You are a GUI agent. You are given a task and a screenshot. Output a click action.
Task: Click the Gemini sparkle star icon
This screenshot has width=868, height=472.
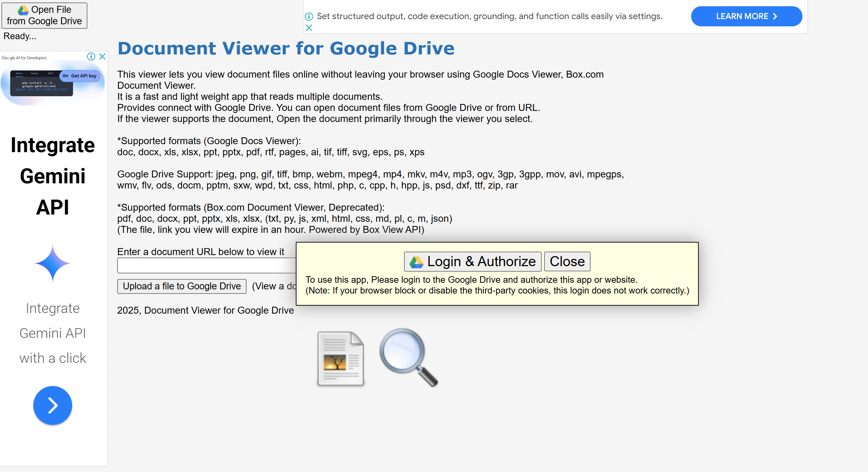tap(53, 263)
